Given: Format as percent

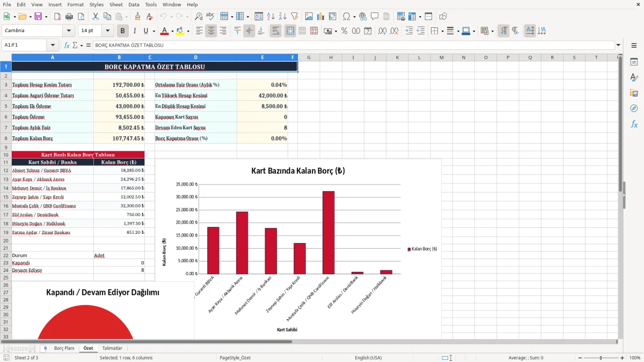Looking at the screenshot, I should click(344, 31).
